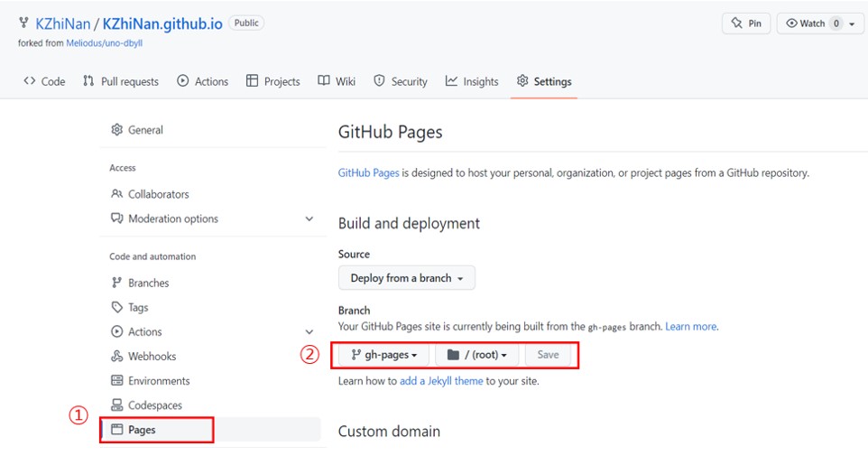This screenshot has width=868, height=456.
Task: Click the Actions tab play-circle icon
Action: coord(182,81)
